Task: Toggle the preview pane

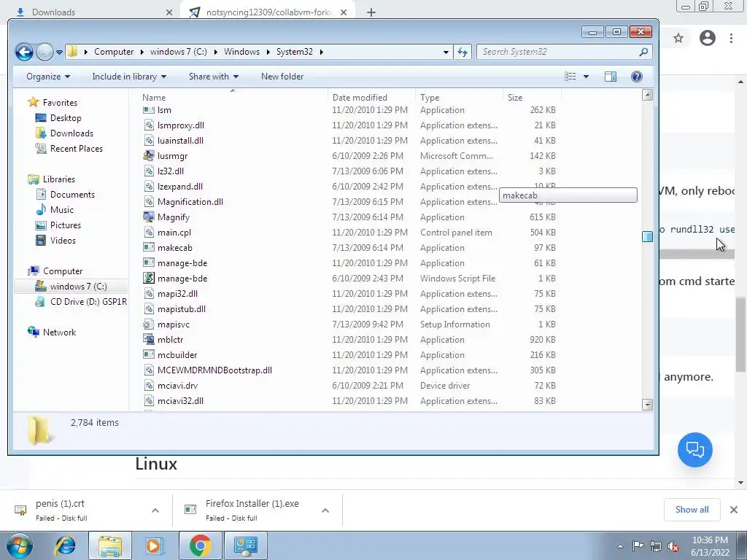Action: pos(611,77)
